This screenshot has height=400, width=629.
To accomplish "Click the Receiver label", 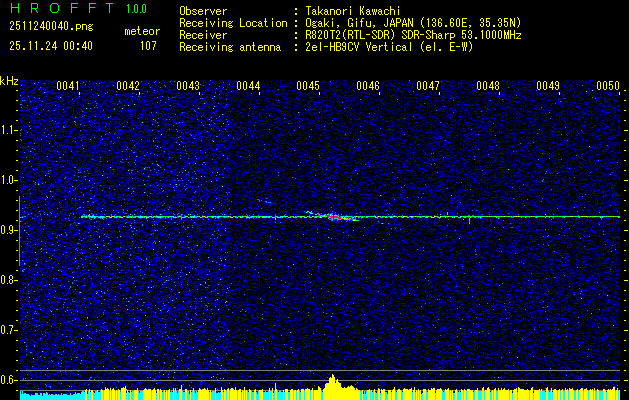I will click(x=203, y=35).
